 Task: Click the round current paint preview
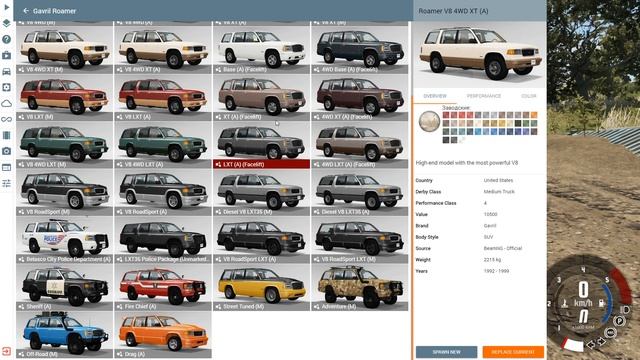pos(429,122)
